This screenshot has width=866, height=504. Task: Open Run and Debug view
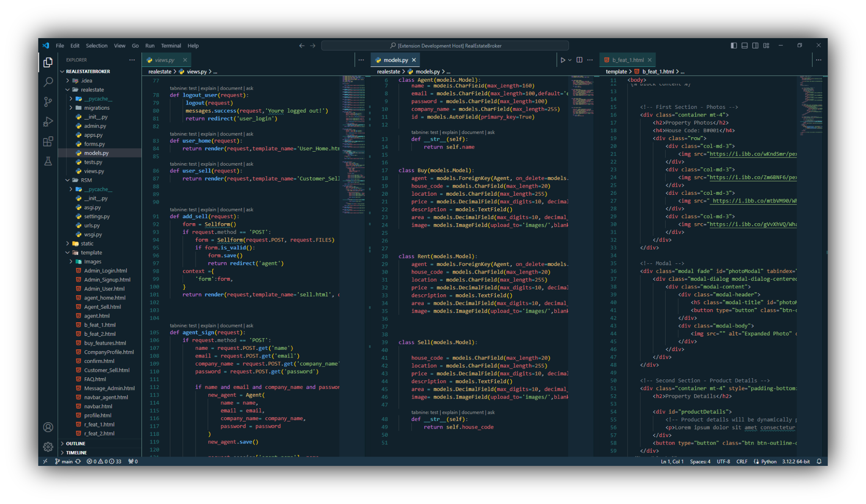click(48, 122)
